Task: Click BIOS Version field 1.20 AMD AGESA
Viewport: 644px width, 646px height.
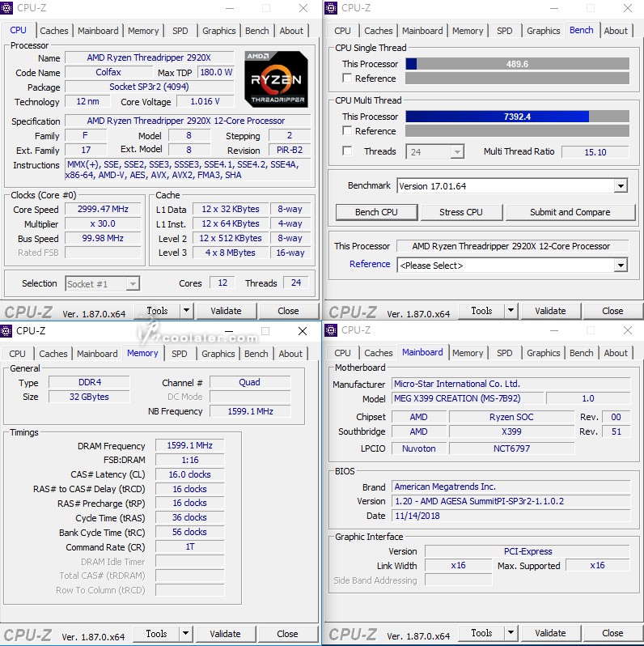Action: click(511, 501)
